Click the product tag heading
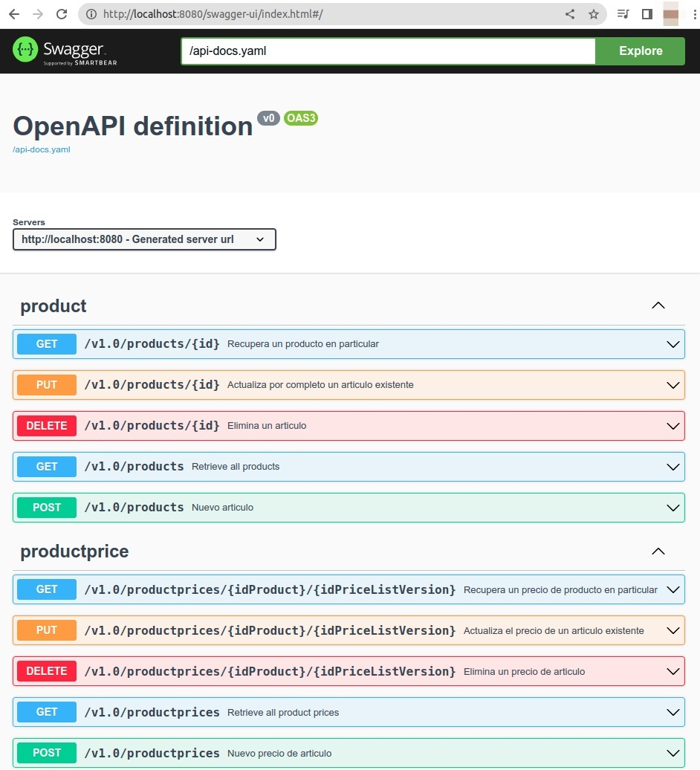This screenshot has height=770, width=700. point(54,306)
